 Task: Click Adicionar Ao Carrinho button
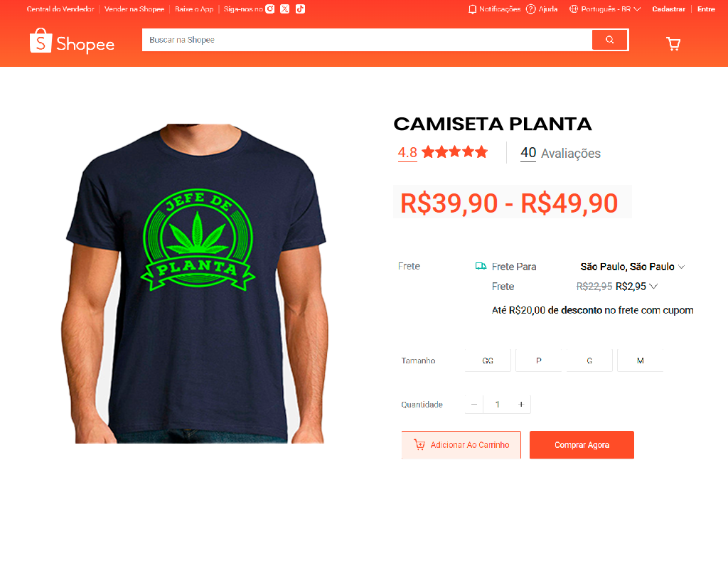[461, 445]
